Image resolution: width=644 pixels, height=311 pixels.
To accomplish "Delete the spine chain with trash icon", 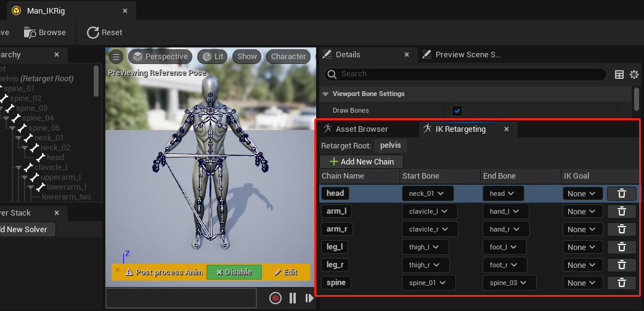I will (x=621, y=283).
